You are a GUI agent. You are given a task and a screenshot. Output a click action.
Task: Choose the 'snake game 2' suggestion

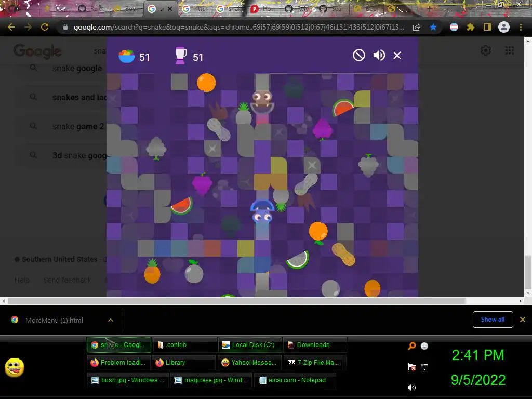tap(78, 127)
